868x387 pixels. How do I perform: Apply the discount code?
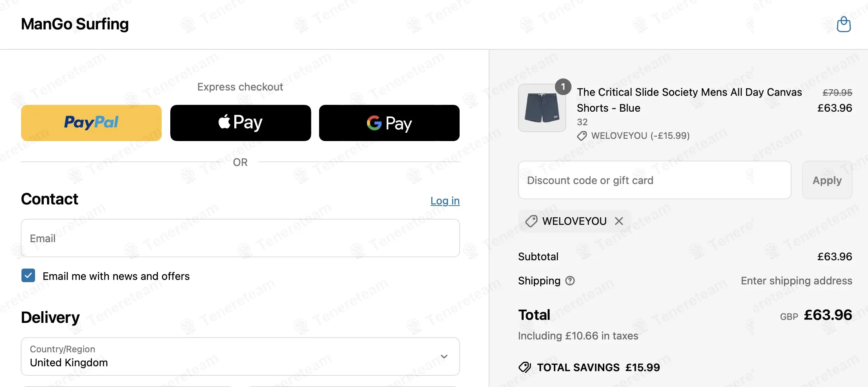[827, 180]
